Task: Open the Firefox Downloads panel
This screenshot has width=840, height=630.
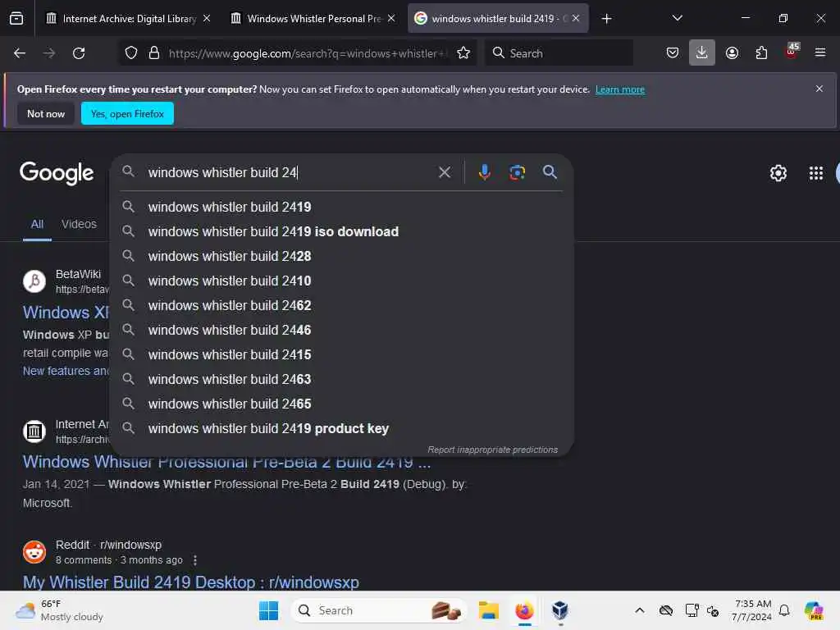Action: 702,52
